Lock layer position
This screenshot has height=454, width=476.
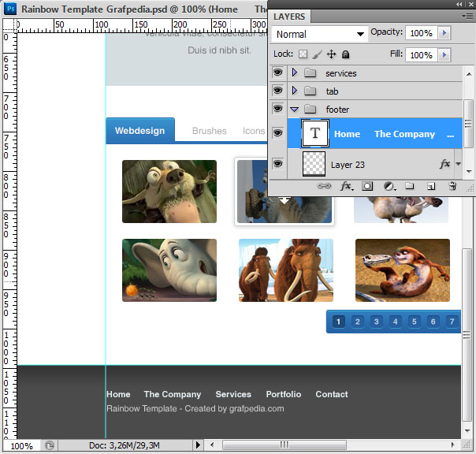pos(332,54)
